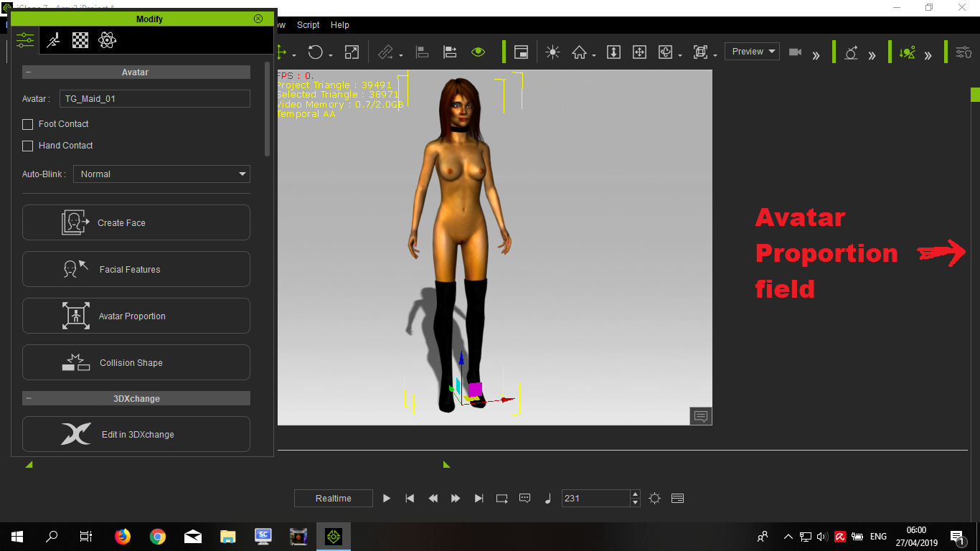Viewport: 980px width, 551px height.
Task: Toggle loop playback icon
Action: point(501,498)
